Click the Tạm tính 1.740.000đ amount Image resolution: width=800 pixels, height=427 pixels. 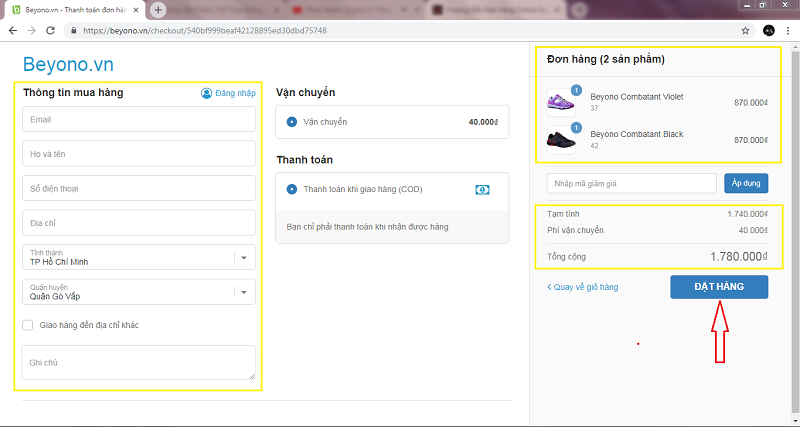click(x=747, y=214)
